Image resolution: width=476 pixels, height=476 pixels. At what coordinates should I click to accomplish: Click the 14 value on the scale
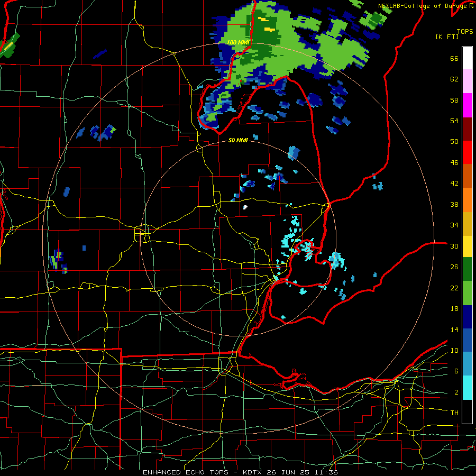[454, 329]
